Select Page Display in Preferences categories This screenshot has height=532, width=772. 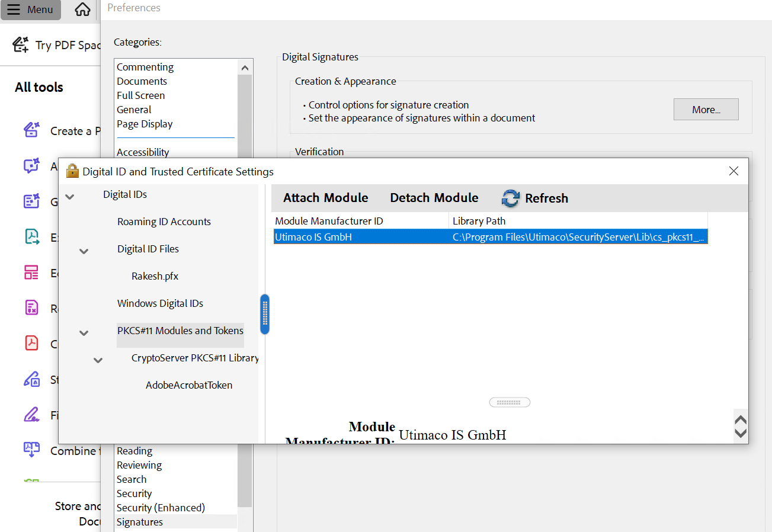point(145,124)
